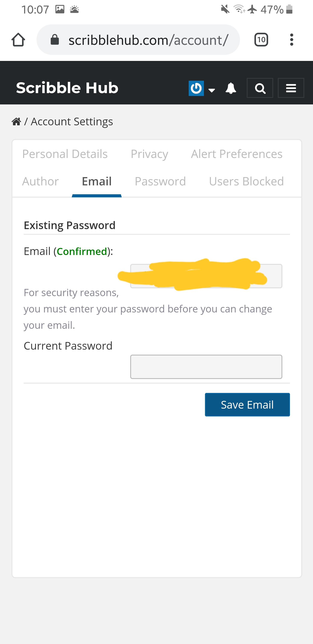Open the browser three-dot overflow menu

click(291, 40)
